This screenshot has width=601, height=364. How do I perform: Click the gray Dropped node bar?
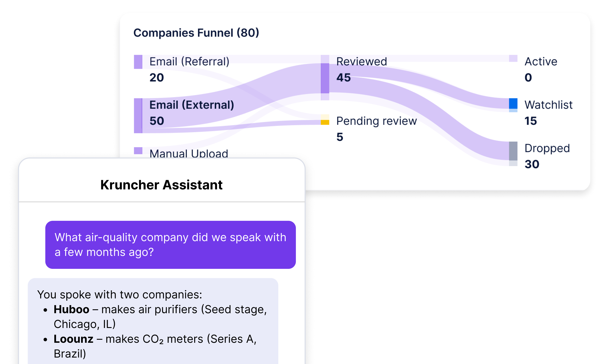(x=513, y=151)
